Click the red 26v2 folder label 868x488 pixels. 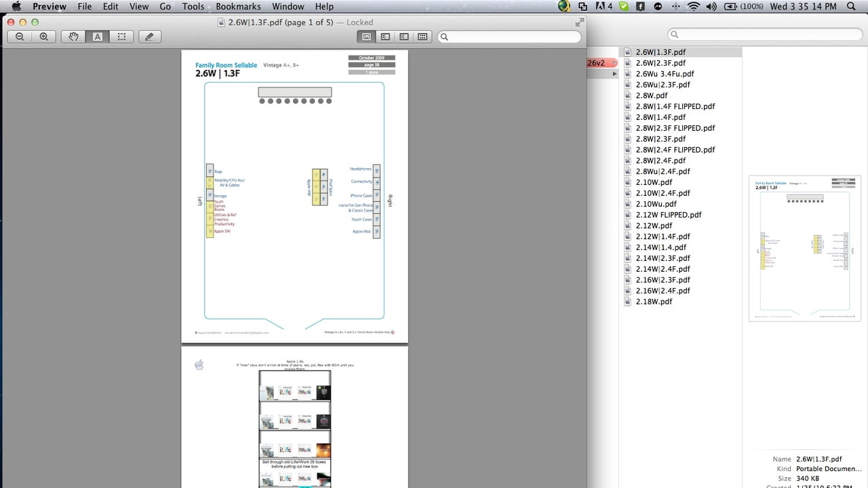pos(597,63)
